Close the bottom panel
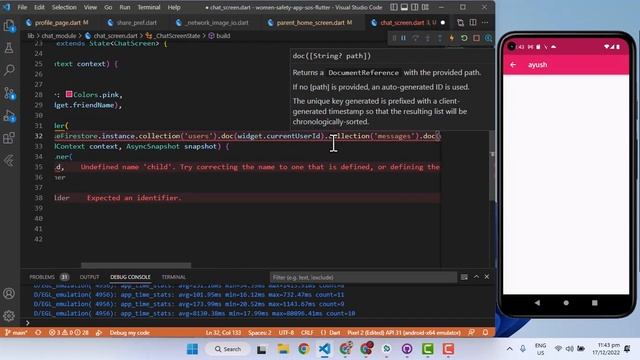Image resolution: width=640 pixels, height=360 pixels. click(487, 277)
